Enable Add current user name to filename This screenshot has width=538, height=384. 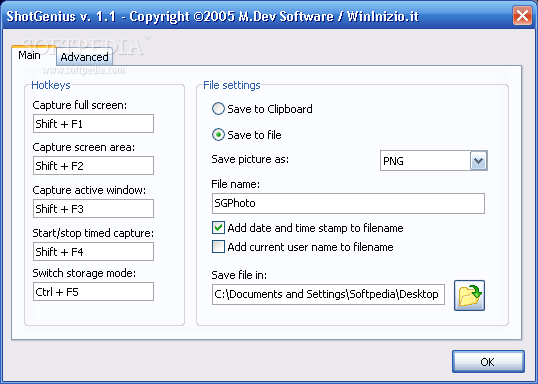218,247
